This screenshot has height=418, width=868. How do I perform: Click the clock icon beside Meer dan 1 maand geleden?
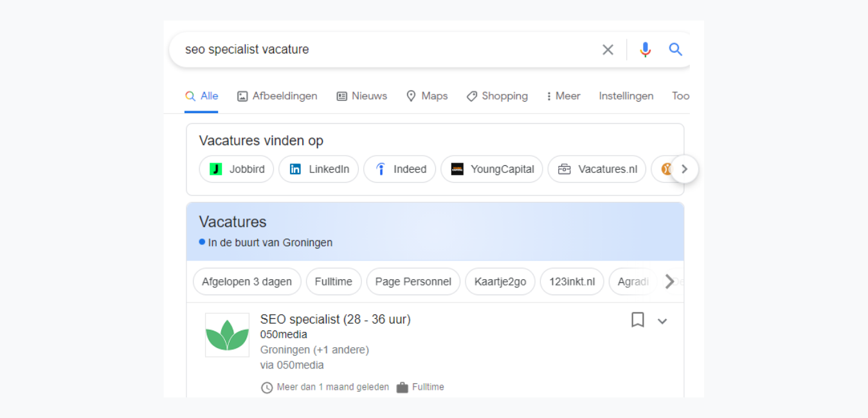(x=267, y=387)
